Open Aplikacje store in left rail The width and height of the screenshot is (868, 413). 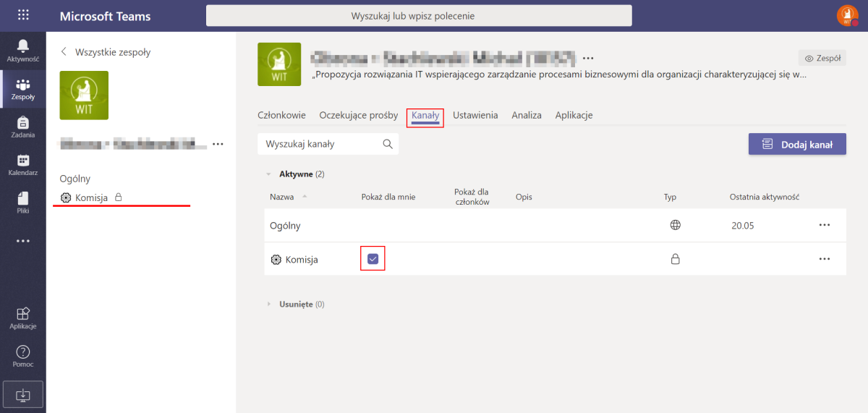(23, 318)
